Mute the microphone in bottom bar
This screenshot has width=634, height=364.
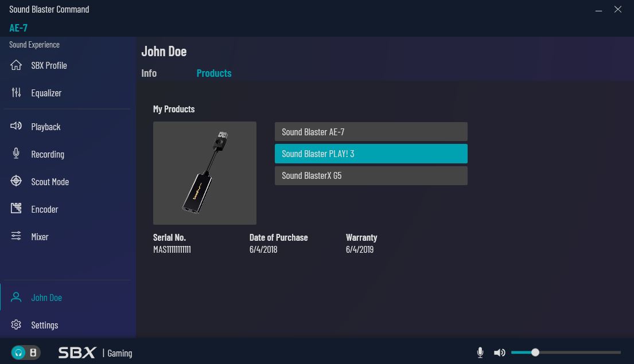click(480, 353)
